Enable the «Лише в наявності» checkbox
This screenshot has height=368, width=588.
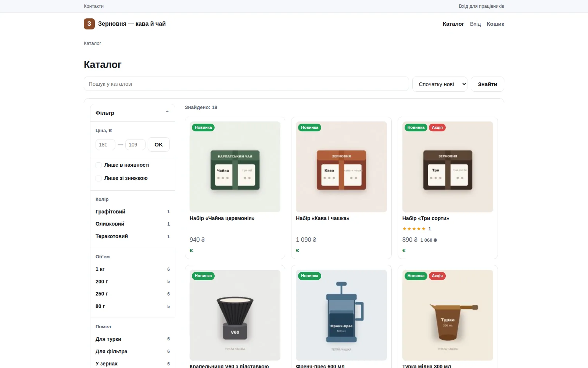click(98, 165)
